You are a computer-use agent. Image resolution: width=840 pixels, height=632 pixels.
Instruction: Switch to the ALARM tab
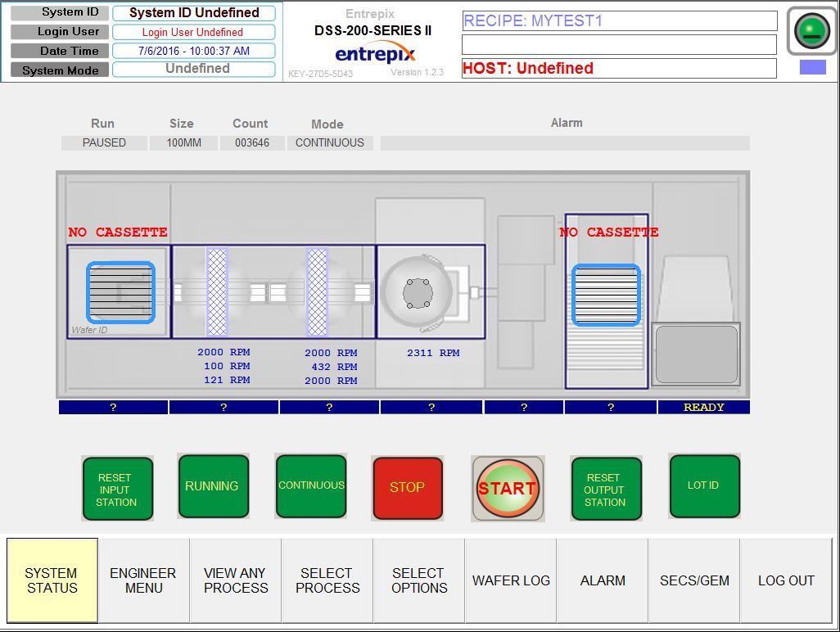(x=603, y=580)
